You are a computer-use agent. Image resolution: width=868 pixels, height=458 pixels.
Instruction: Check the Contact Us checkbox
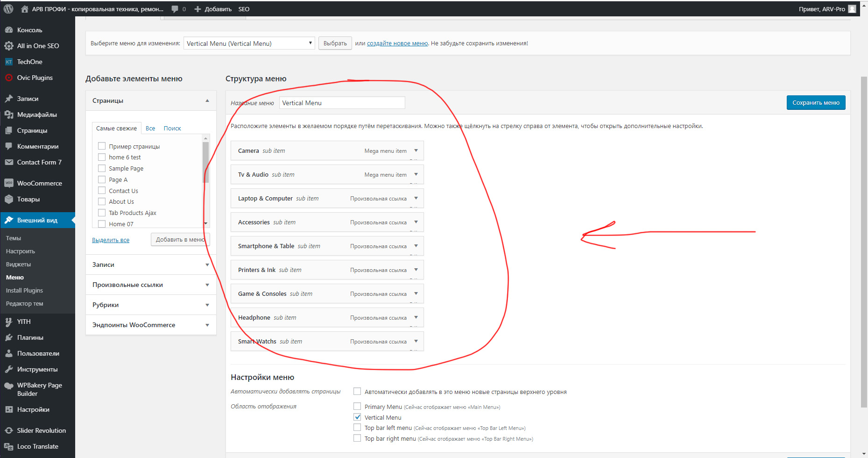(x=102, y=191)
